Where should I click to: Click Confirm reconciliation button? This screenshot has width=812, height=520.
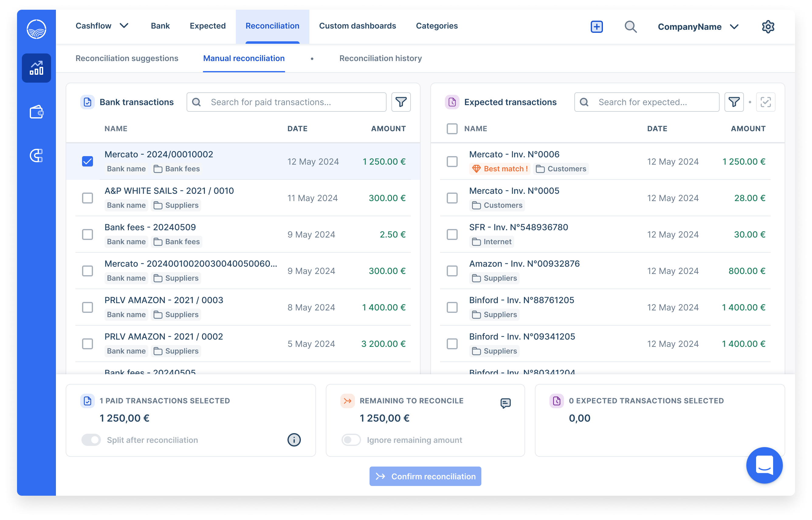425,476
